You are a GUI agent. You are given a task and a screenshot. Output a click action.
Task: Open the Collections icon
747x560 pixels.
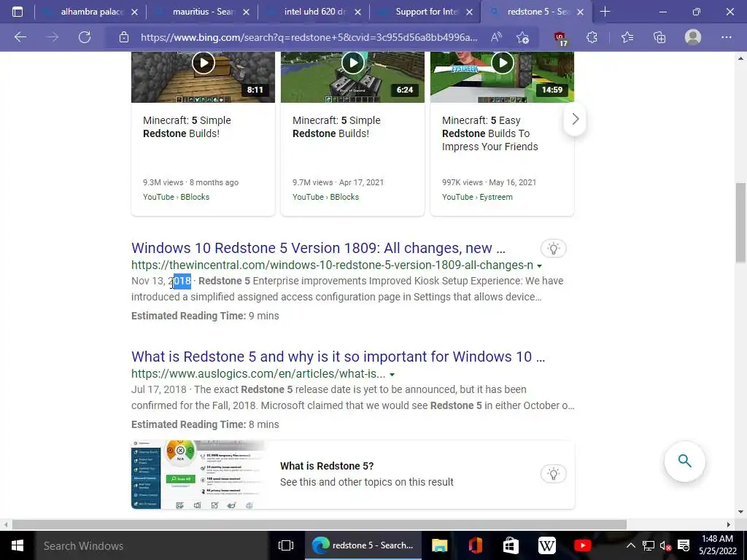pos(659,37)
